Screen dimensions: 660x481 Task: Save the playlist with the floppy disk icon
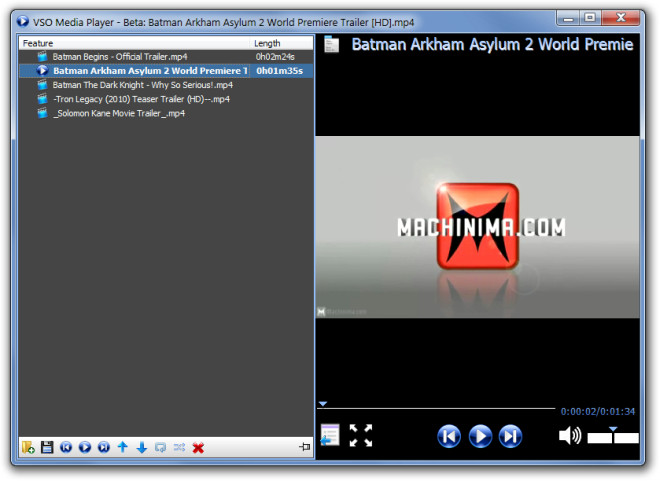tap(47, 447)
